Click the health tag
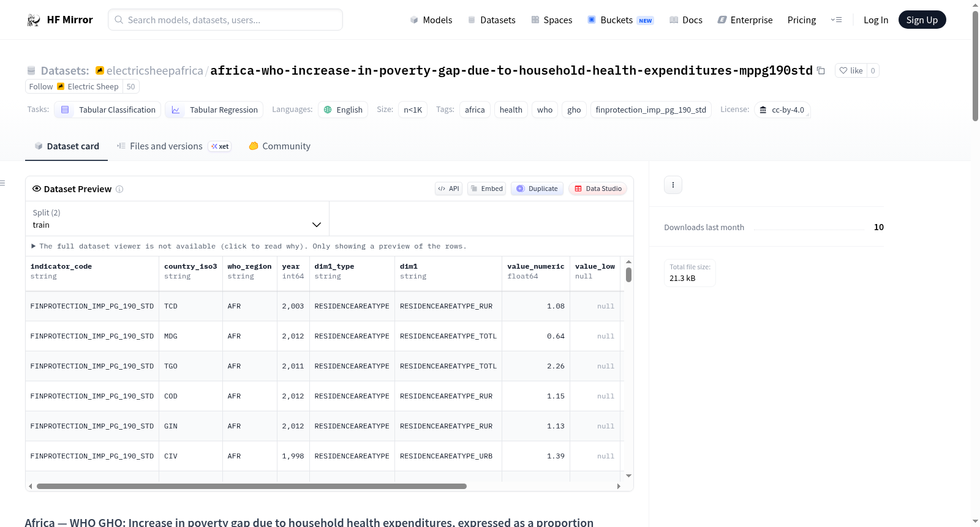Screen dimensions: 980x527 coord(511,110)
